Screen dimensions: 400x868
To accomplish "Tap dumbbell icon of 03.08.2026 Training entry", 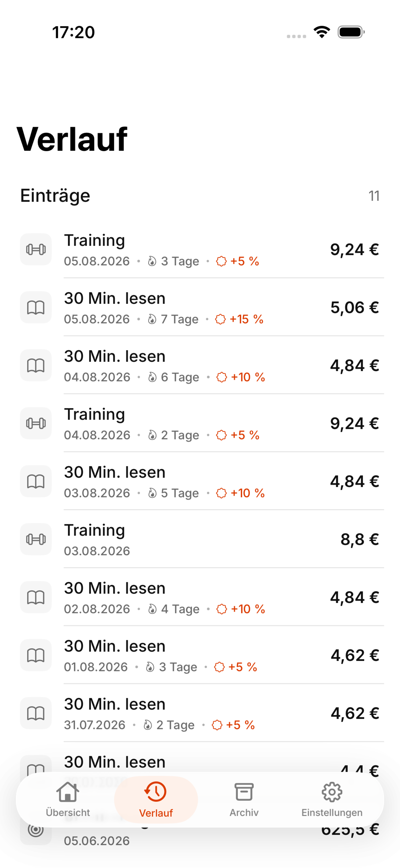I will click(x=36, y=539).
